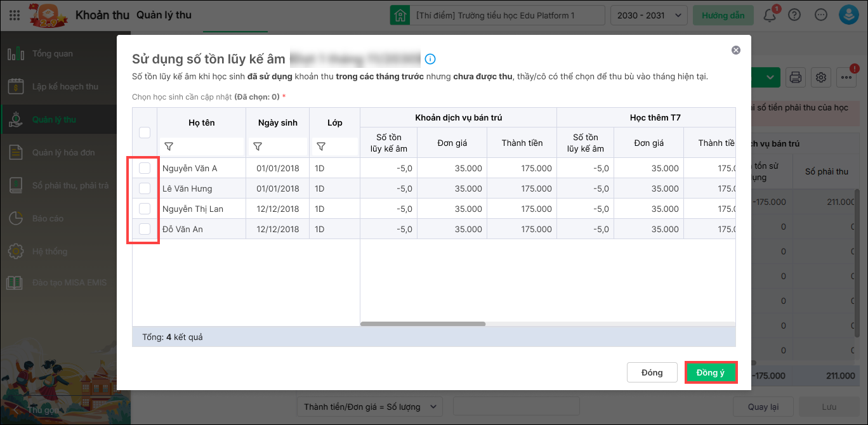Click the filter icon under Họ tên
The image size is (868, 425).
pyautogui.click(x=169, y=147)
